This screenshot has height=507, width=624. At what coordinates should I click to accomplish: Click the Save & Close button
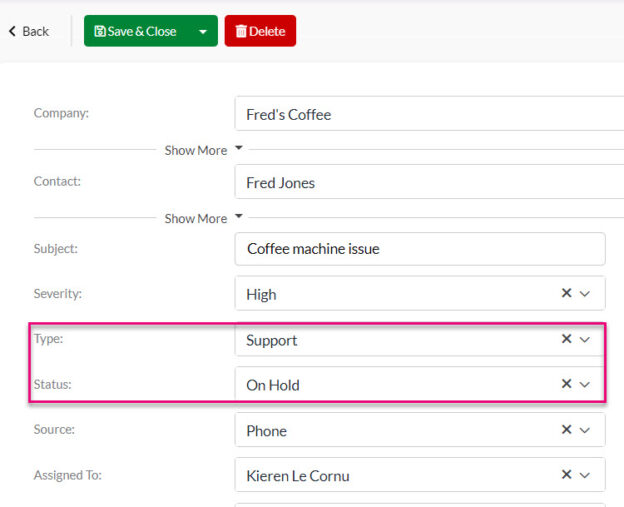pyautogui.click(x=135, y=31)
